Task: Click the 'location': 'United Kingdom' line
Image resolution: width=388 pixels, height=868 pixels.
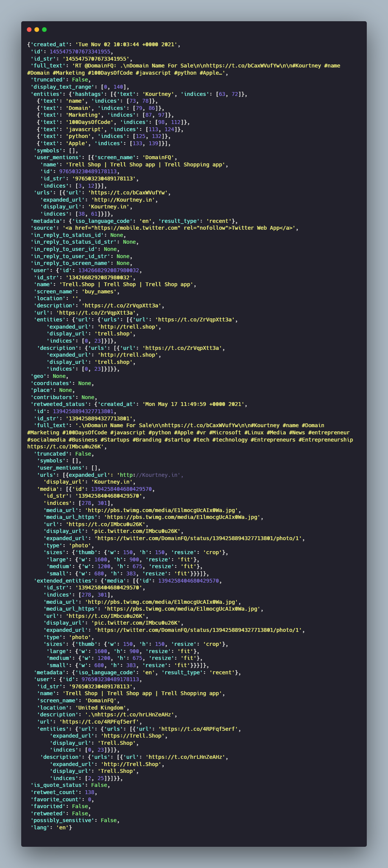Action: [x=83, y=708]
